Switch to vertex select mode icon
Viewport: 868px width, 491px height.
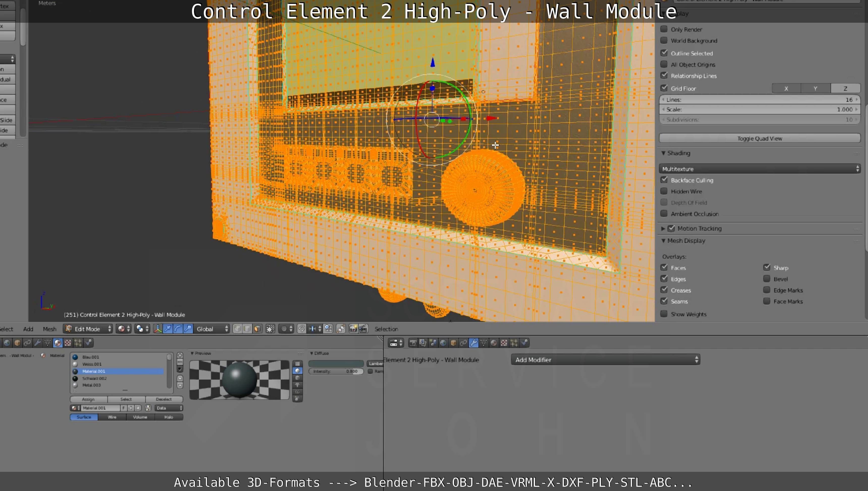pos(237,329)
